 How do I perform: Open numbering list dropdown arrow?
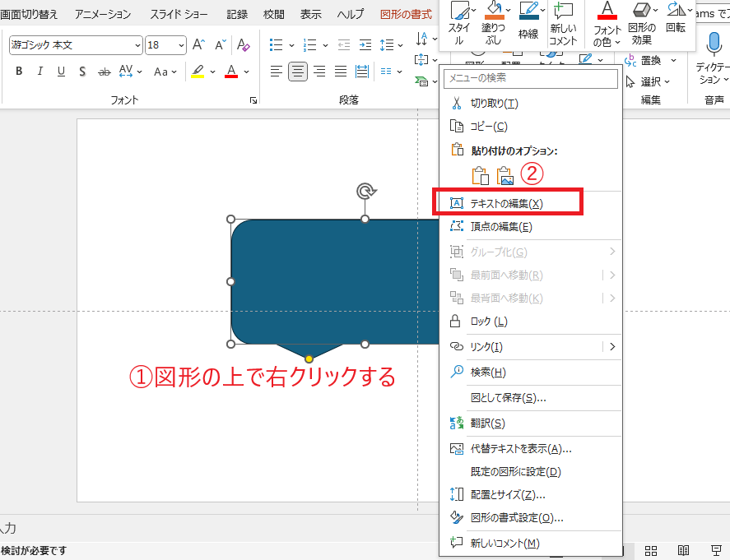tap(325, 45)
